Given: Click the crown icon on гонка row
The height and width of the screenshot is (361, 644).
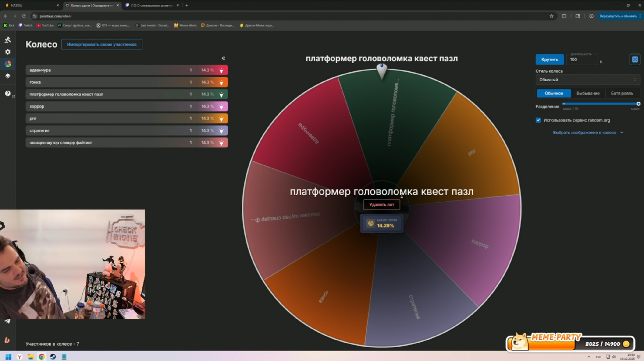Looking at the screenshot, I should coord(221,82).
